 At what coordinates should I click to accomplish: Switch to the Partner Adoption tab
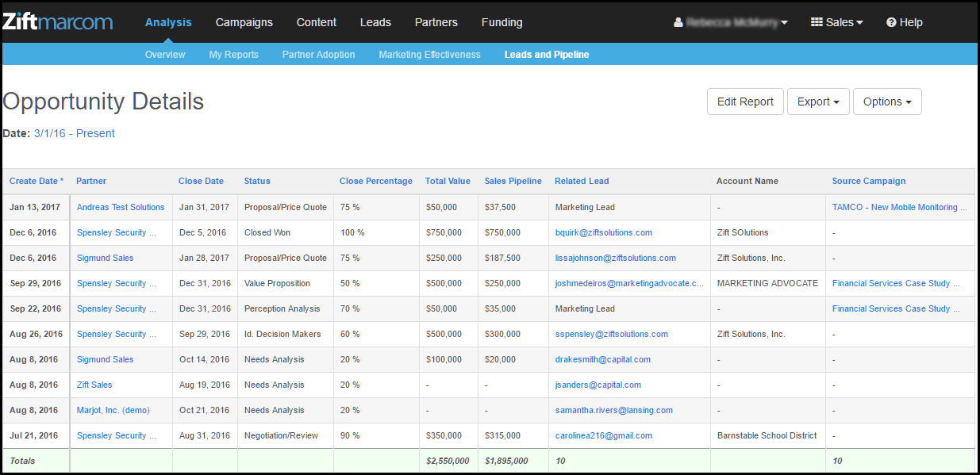319,55
